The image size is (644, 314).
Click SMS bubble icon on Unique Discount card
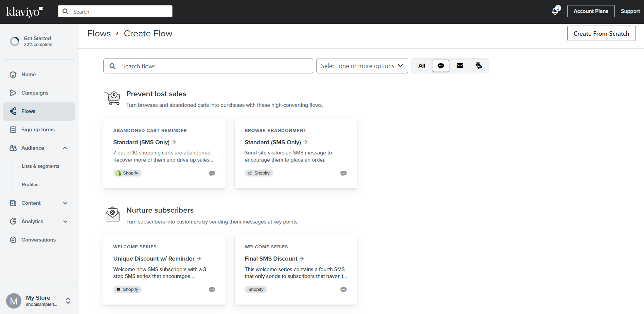click(212, 290)
